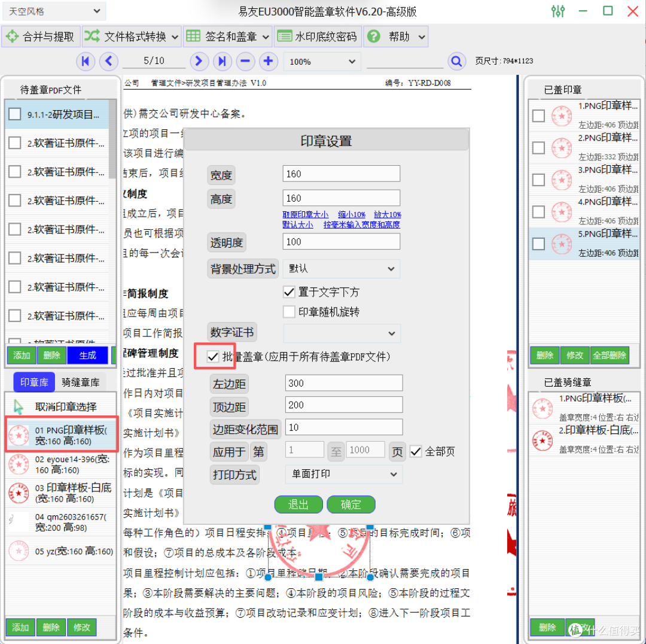This screenshot has width=646, height=644.
Task: Select stamp thumbnail 01 PNG印章样板
Action: click(x=19, y=436)
